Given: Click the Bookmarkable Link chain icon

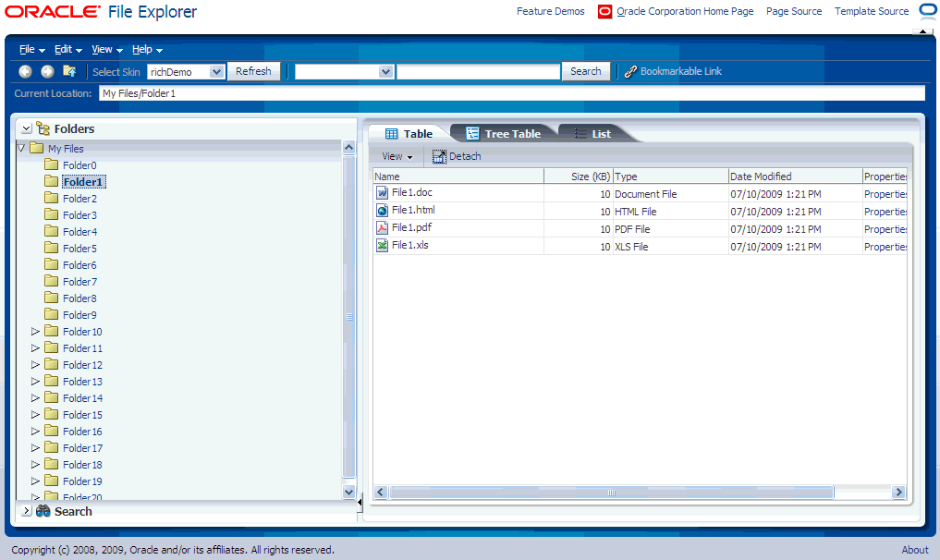Looking at the screenshot, I should coord(630,70).
